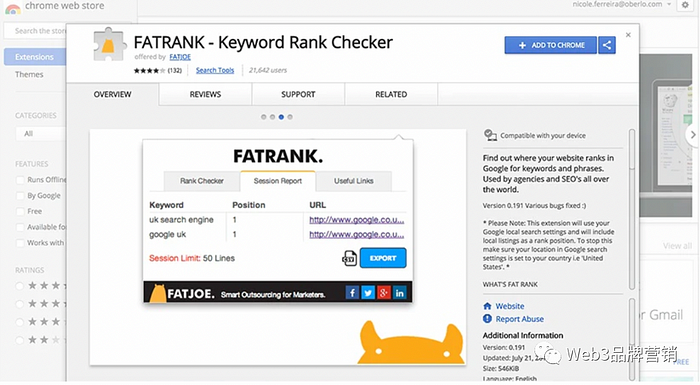700x385 pixels.
Task: Click the next arrow on right edge
Action: point(692,134)
